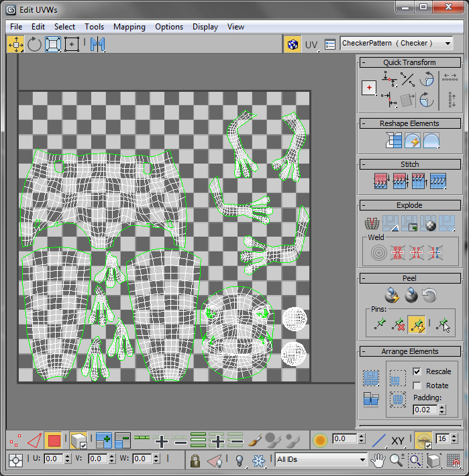Select the Zoom magnifier tool
Image resolution: width=469 pixels, height=476 pixels.
(x=397, y=461)
